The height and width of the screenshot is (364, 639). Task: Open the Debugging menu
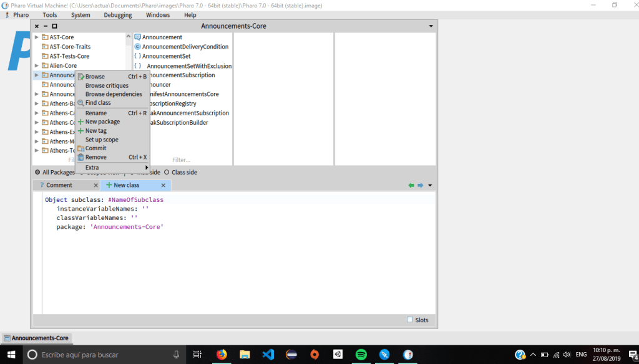click(x=118, y=15)
